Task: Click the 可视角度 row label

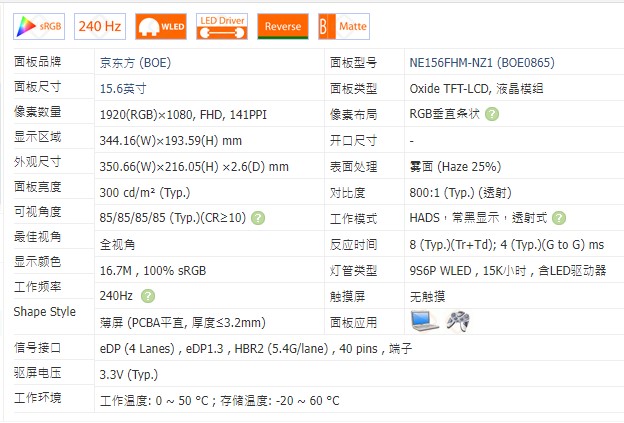Action: click(x=37, y=211)
